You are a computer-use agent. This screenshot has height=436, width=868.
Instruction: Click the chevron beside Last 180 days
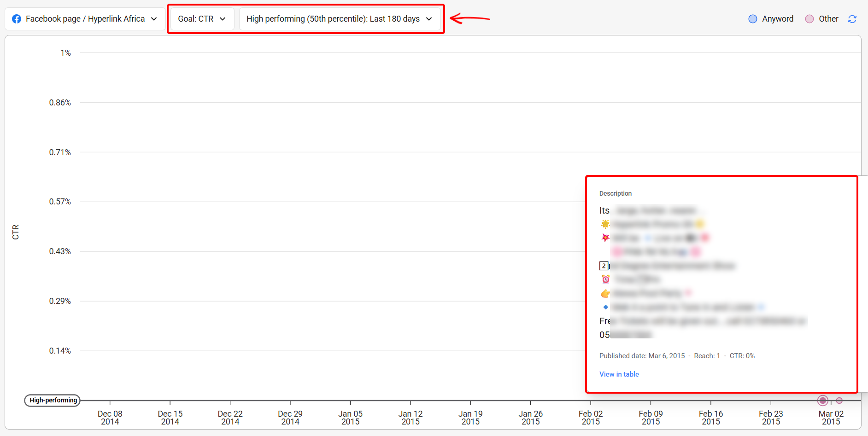coord(429,19)
